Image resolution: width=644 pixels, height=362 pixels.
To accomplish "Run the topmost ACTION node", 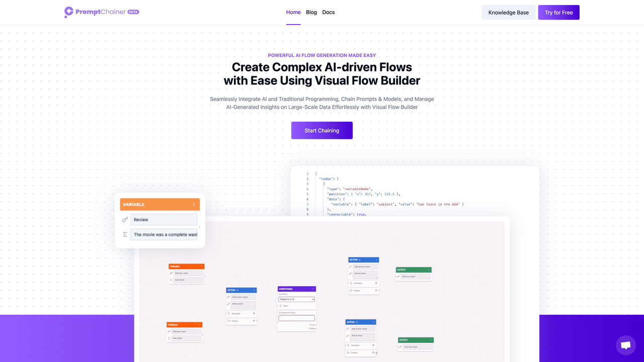I will coord(360,260).
